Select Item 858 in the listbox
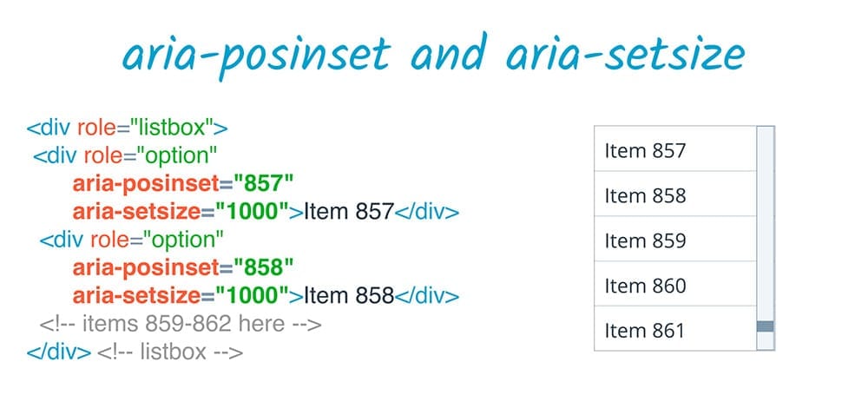The height and width of the screenshot is (415, 868). (x=675, y=194)
